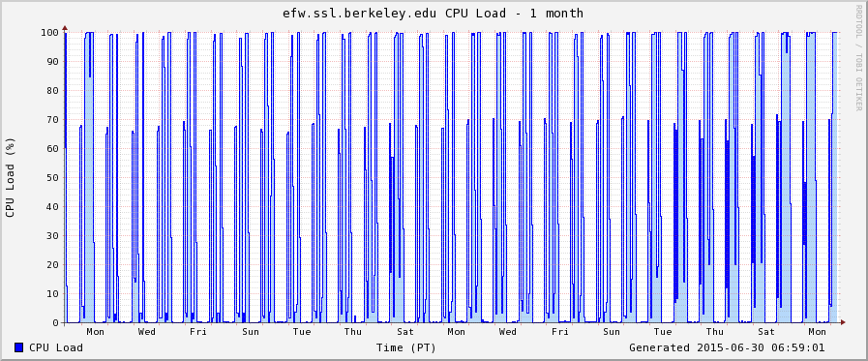This screenshot has height=361, width=868.
Task: Click the 30 tick label on y-axis
Action: pyautogui.click(x=51, y=236)
